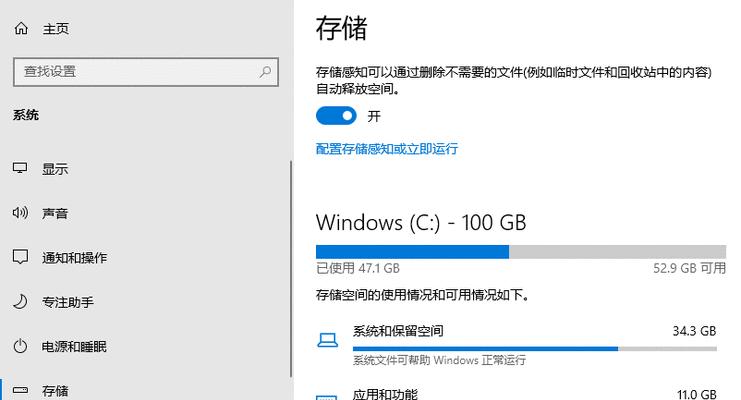This screenshot has width=741, height=400.
Task: Click the 存储 drive icon in the sidebar
Action: (20, 391)
